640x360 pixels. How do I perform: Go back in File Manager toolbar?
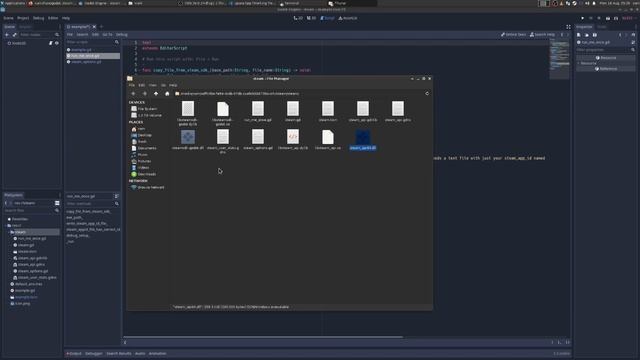tap(133, 93)
